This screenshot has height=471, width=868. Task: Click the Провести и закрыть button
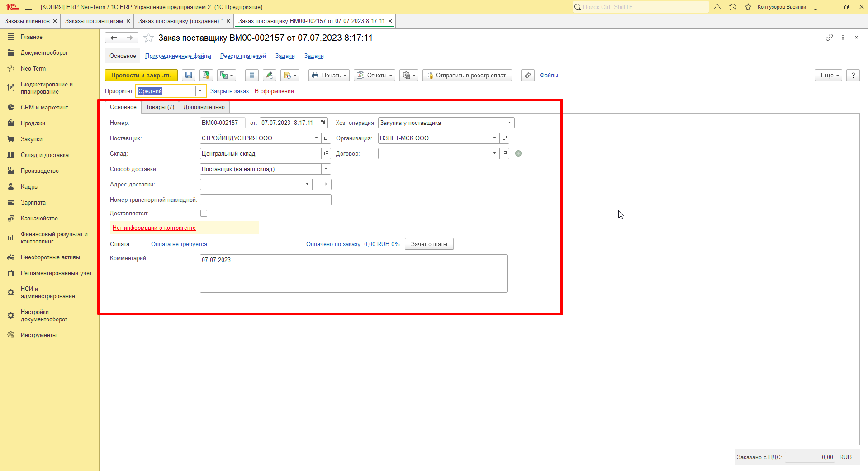[x=141, y=76]
